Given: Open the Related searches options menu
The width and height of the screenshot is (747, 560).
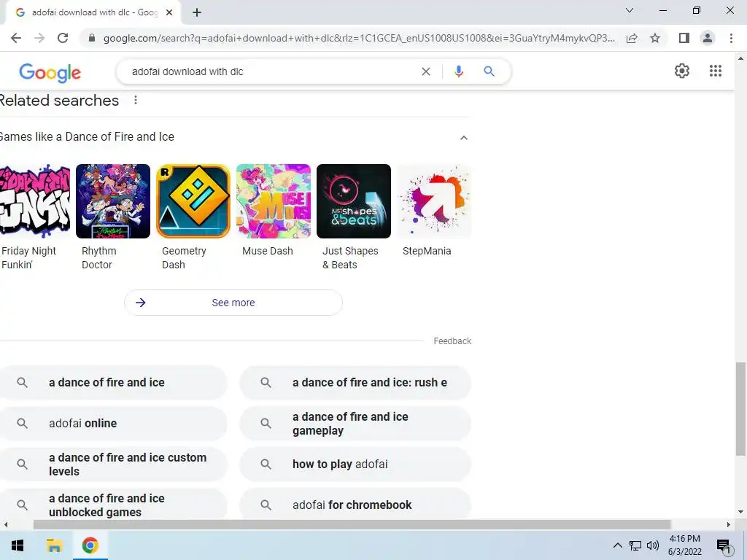Looking at the screenshot, I should pos(136,100).
